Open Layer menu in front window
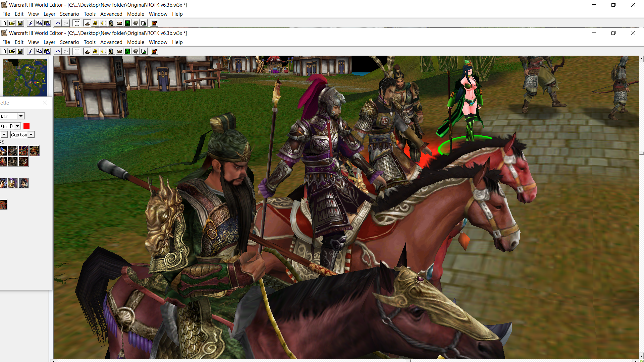The width and height of the screenshot is (644, 362). coord(49,42)
